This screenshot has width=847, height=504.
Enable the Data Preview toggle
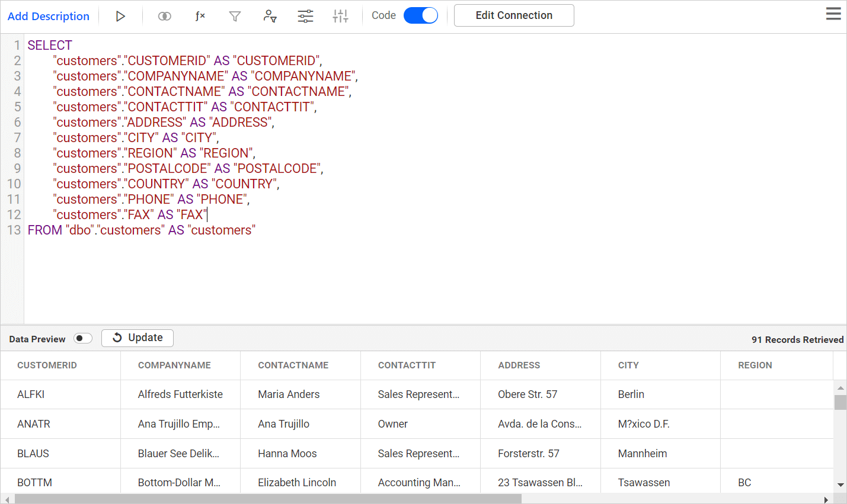83,338
